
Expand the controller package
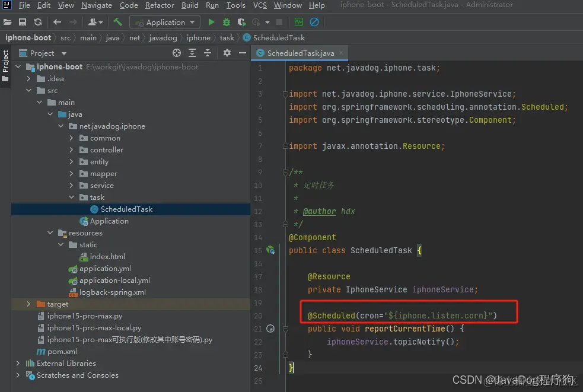pyautogui.click(x=71, y=150)
